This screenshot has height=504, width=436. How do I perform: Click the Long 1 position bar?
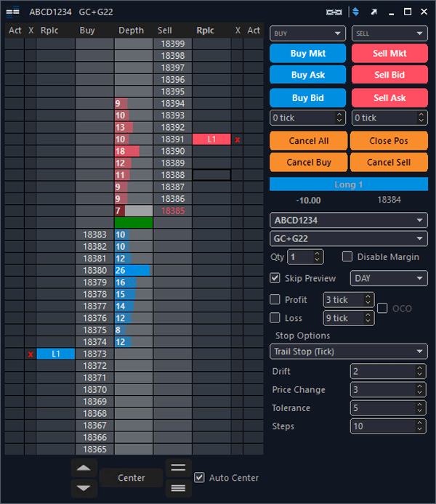(349, 184)
